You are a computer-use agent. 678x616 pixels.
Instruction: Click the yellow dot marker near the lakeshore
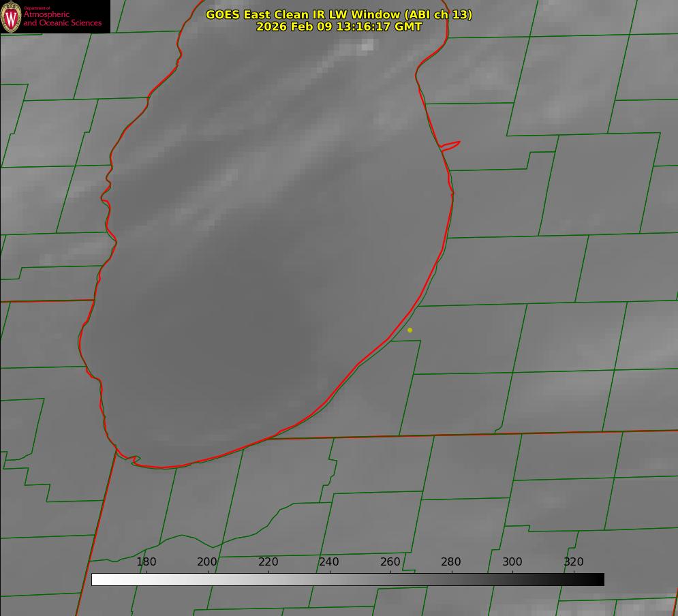click(410, 330)
